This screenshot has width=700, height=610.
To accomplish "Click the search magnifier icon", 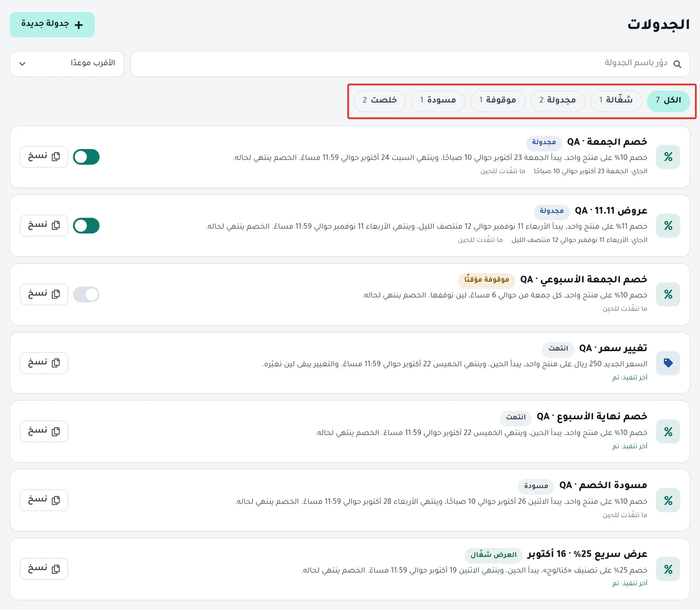I will 677,64.
